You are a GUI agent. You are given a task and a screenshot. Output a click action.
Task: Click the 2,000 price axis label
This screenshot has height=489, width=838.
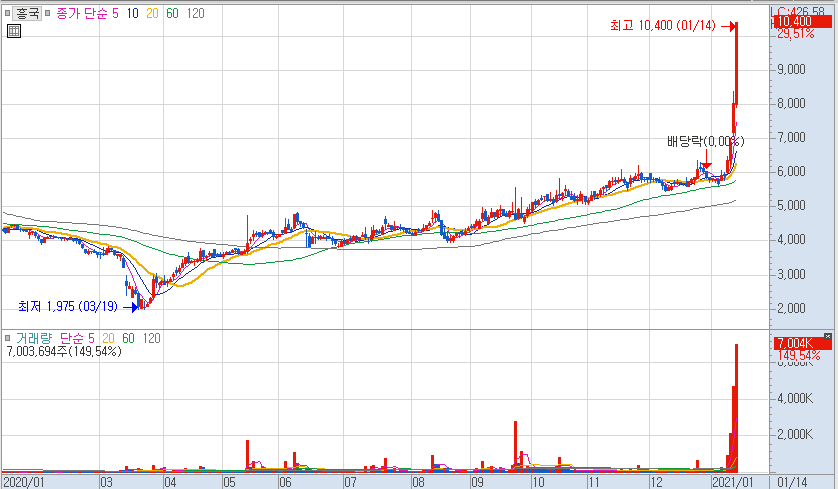pos(791,308)
